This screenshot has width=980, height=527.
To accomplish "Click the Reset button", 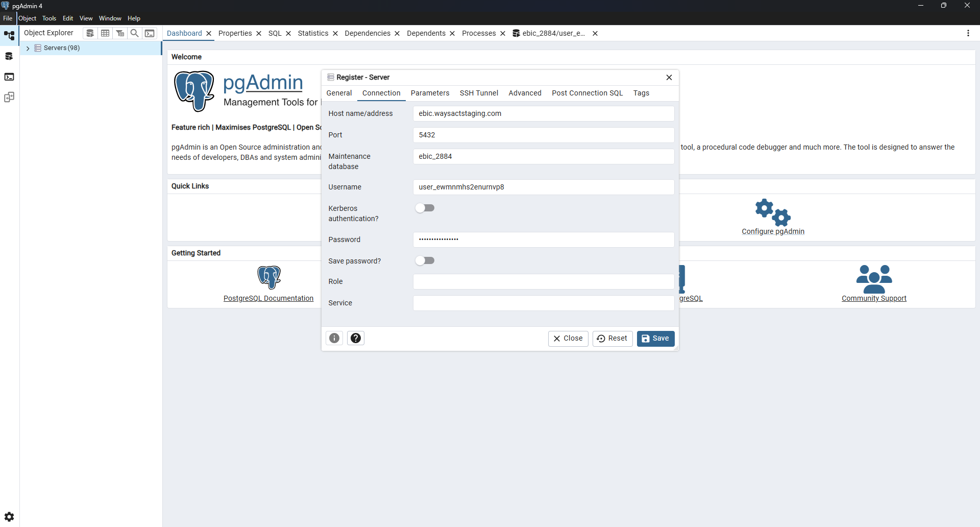I will tap(612, 339).
